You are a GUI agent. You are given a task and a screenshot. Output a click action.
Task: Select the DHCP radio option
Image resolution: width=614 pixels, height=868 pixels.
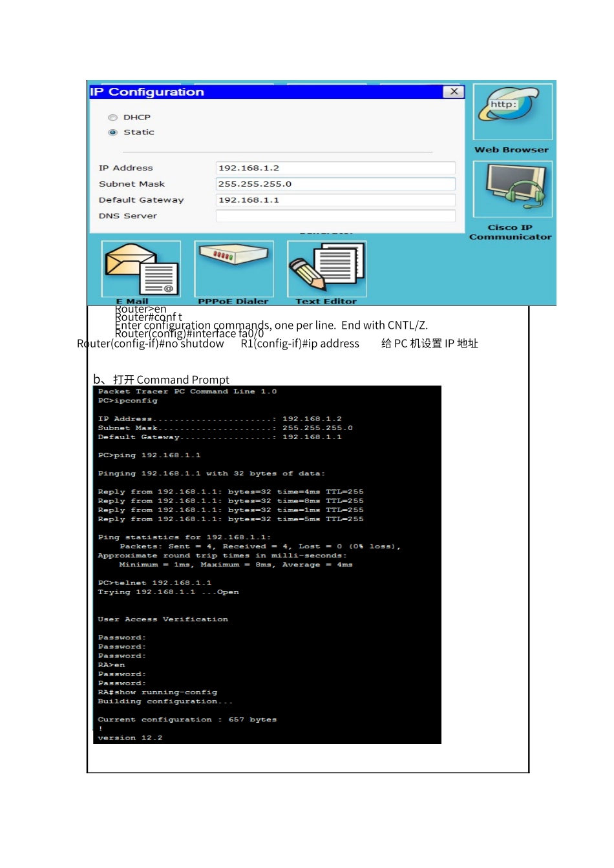tap(113, 118)
